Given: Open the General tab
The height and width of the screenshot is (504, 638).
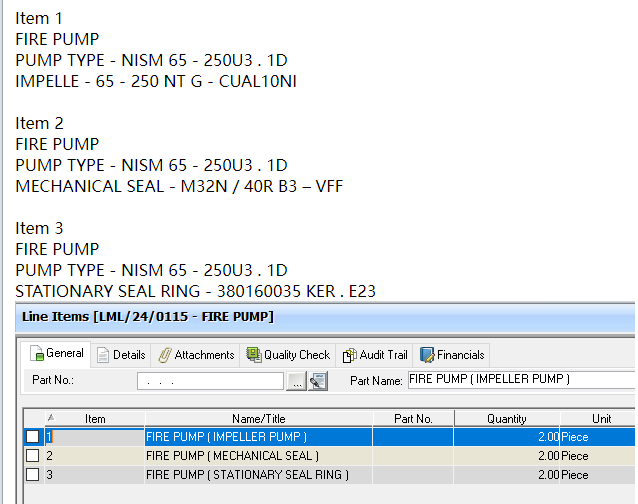Looking at the screenshot, I should (x=56, y=354).
